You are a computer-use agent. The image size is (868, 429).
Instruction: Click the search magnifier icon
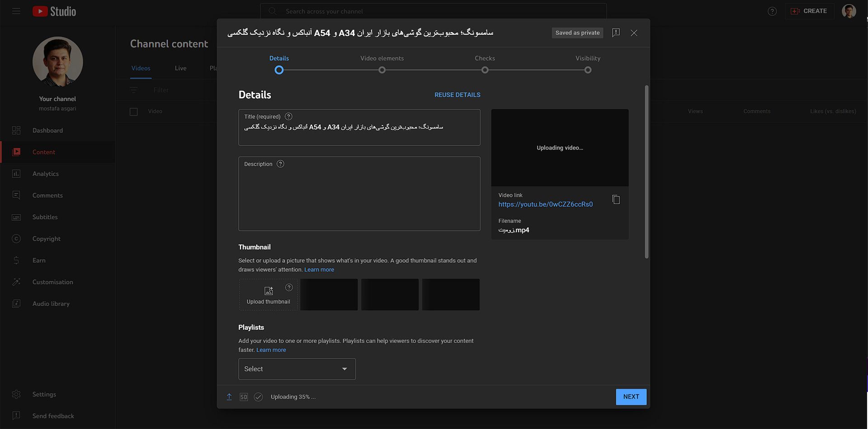point(272,11)
